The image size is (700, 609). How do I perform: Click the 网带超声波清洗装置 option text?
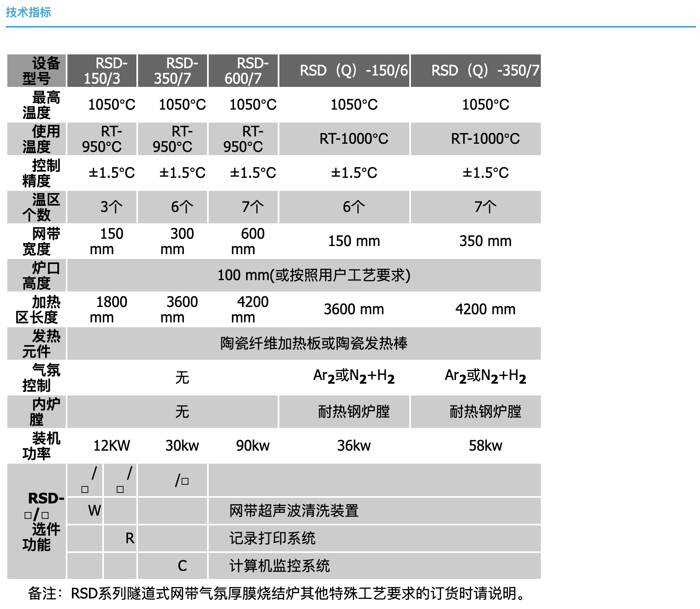click(x=294, y=511)
